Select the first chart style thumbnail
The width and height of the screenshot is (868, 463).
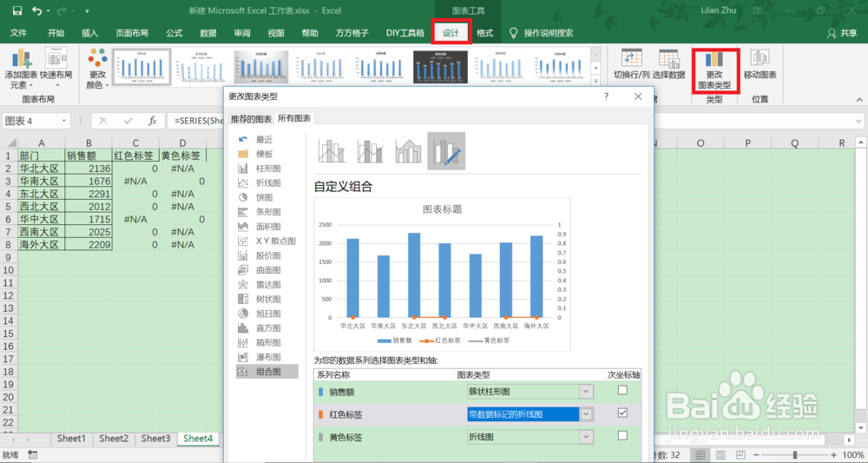tap(141, 67)
